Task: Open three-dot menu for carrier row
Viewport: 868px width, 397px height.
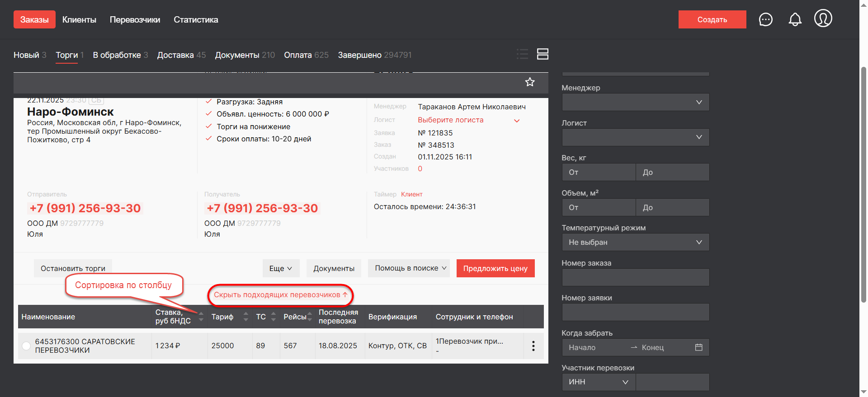Action: (x=533, y=346)
